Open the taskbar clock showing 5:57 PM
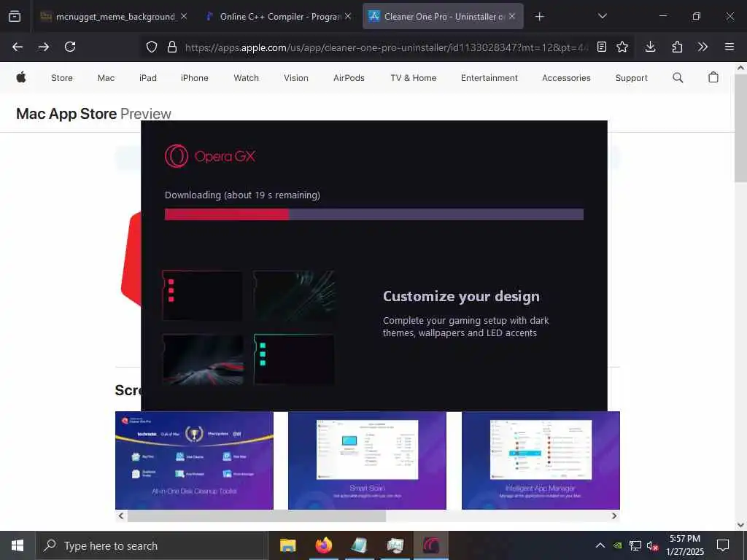747x560 pixels. [x=684, y=545]
